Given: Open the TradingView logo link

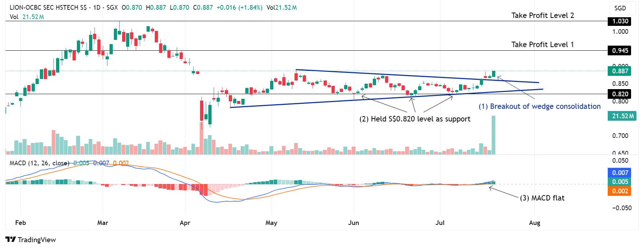Looking at the screenshot, I should [31, 240].
